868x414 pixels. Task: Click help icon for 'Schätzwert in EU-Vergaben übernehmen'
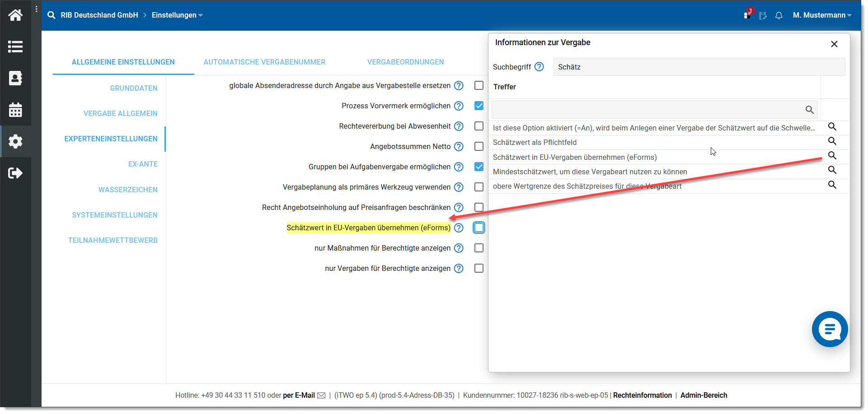pyautogui.click(x=459, y=228)
